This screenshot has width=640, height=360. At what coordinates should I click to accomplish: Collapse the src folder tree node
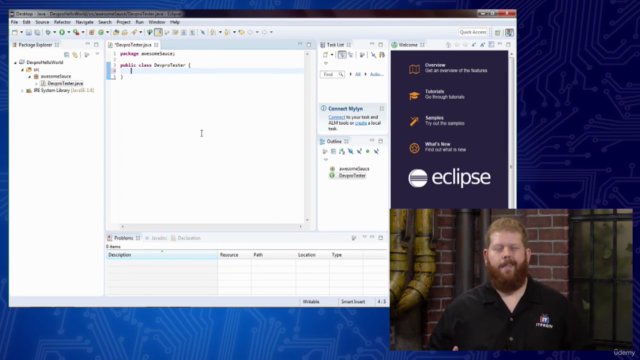[22, 70]
